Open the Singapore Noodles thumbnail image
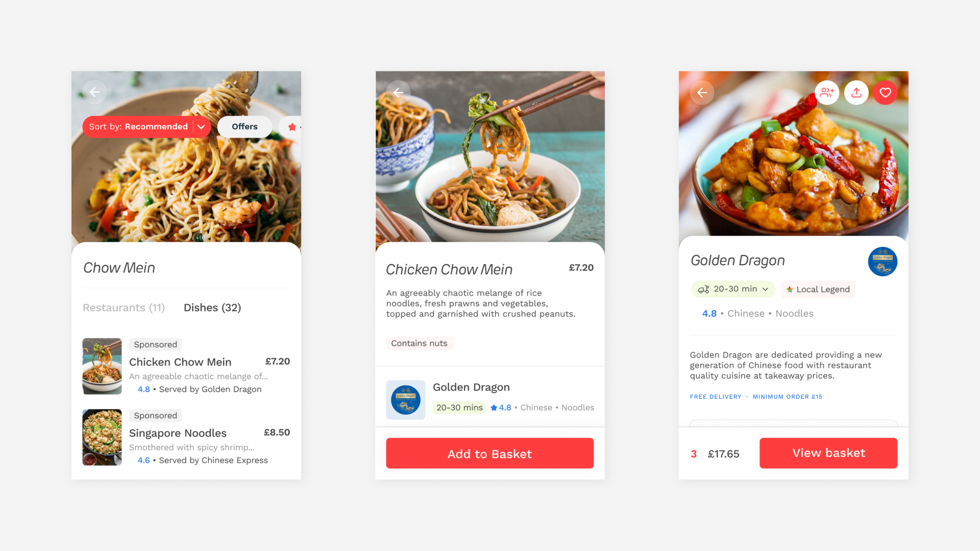980x551 pixels. pos(102,437)
